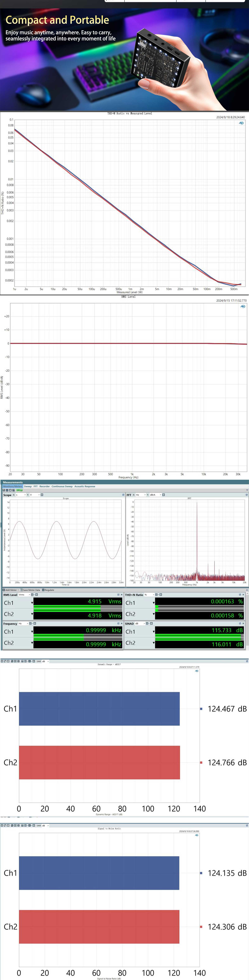Image resolution: width=249 pixels, height=980 pixels.
Task: Open the Recorder tab
Action: click(44, 486)
